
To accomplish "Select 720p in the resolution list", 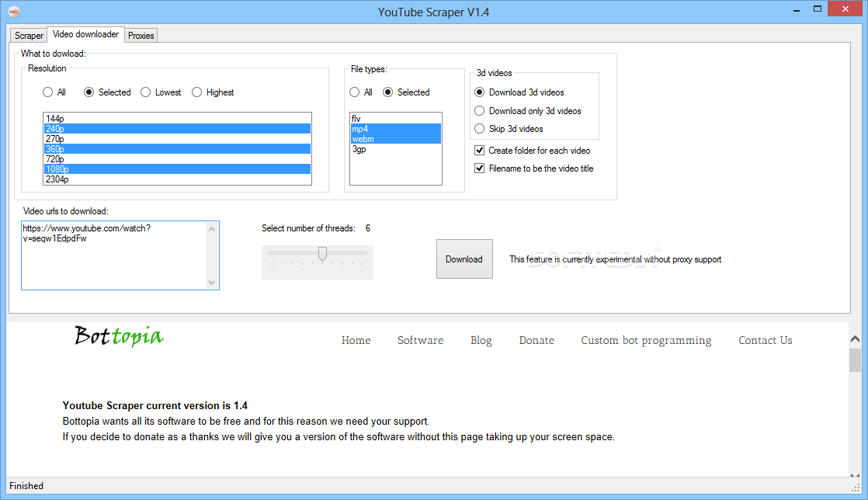I will click(177, 159).
